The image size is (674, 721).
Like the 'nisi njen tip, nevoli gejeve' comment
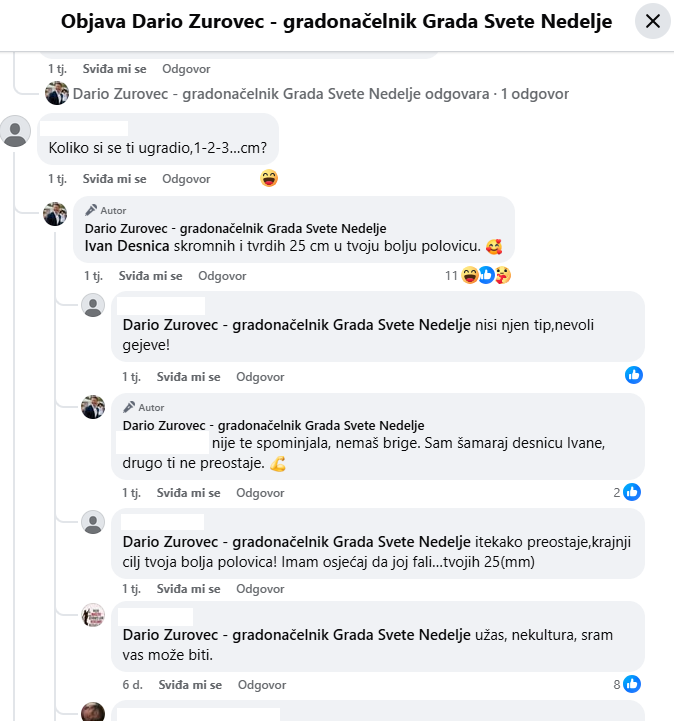click(x=188, y=377)
